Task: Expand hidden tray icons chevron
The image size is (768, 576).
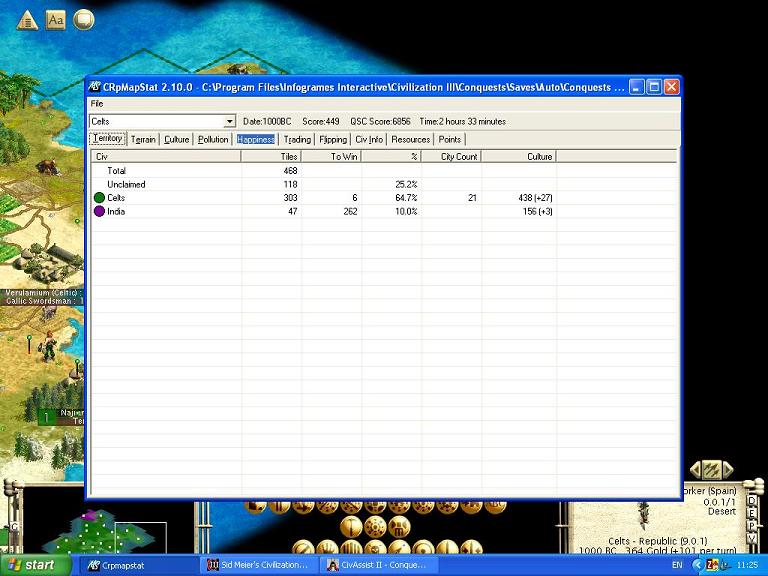Action: tap(697, 565)
